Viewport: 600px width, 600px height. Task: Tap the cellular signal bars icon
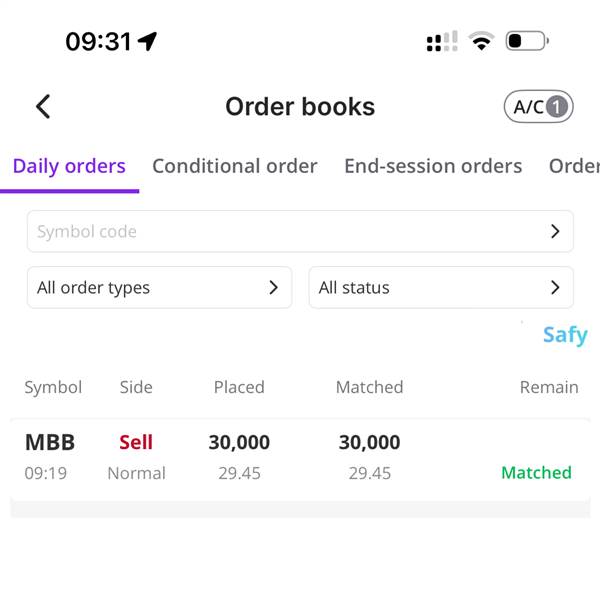pyautogui.click(x=442, y=41)
